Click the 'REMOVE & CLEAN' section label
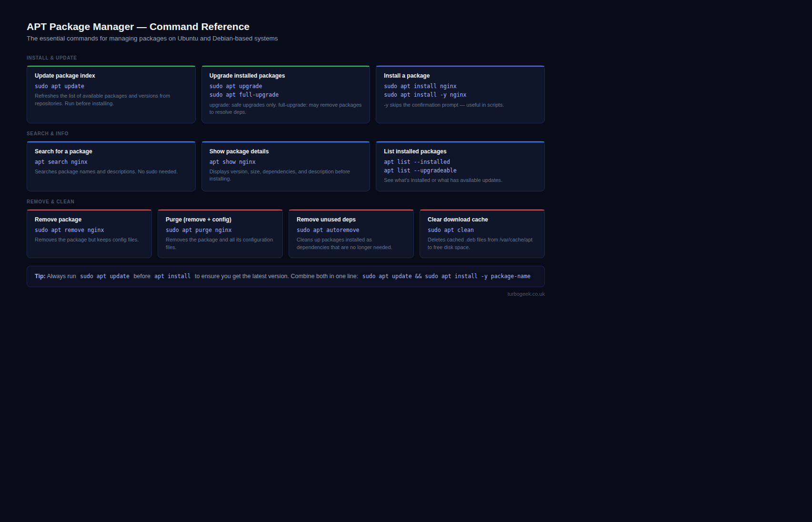812x522 pixels. point(50,202)
